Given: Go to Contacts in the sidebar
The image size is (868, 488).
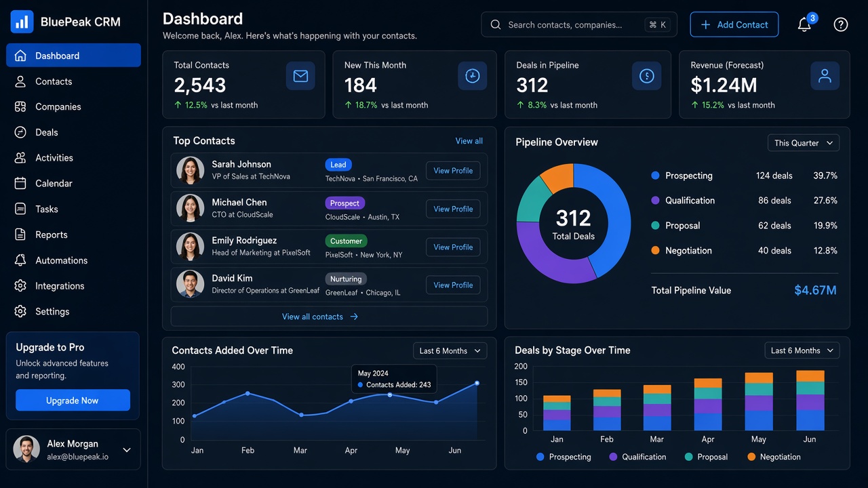Looking at the screenshot, I should click(73, 81).
